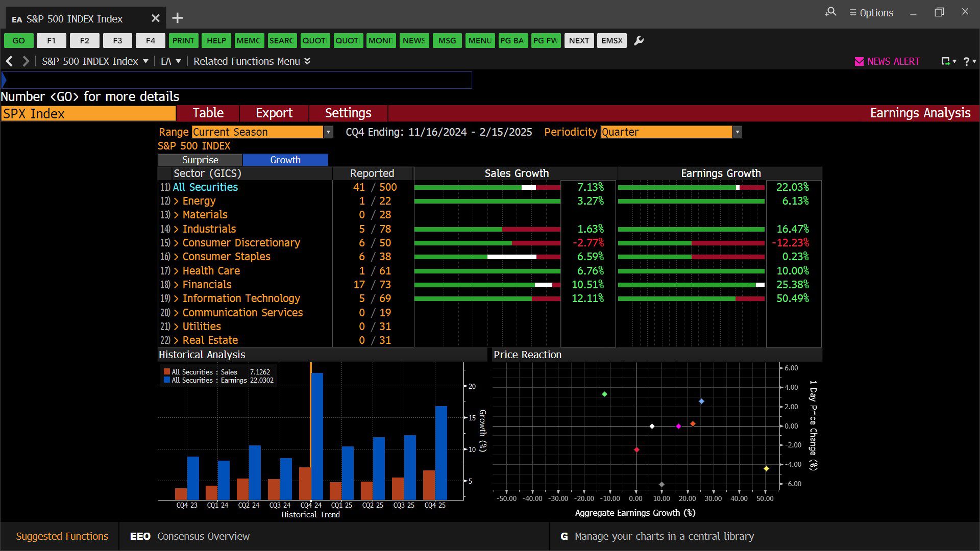980x551 pixels.
Task: Open the Export menu
Action: [x=274, y=113]
